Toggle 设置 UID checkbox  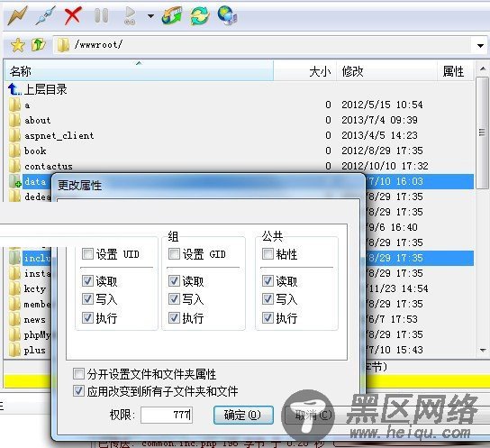pyautogui.click(x=87, y=254)
